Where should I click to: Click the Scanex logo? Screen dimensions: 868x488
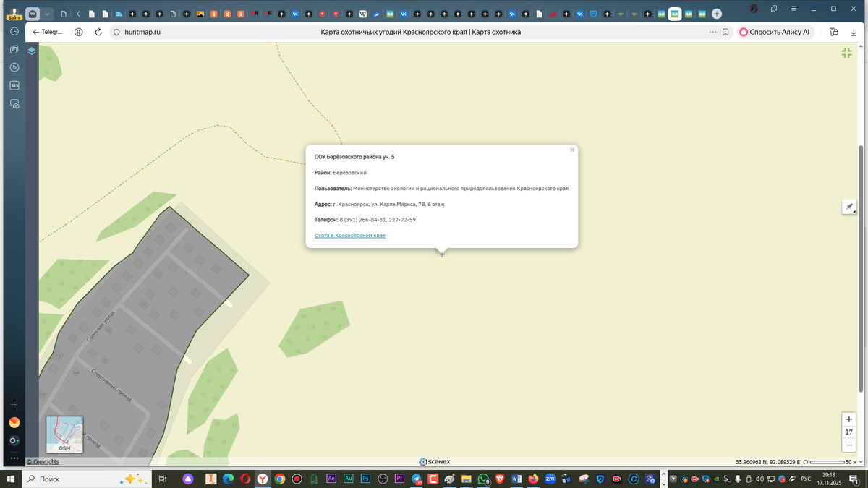[x=434, y=461]
